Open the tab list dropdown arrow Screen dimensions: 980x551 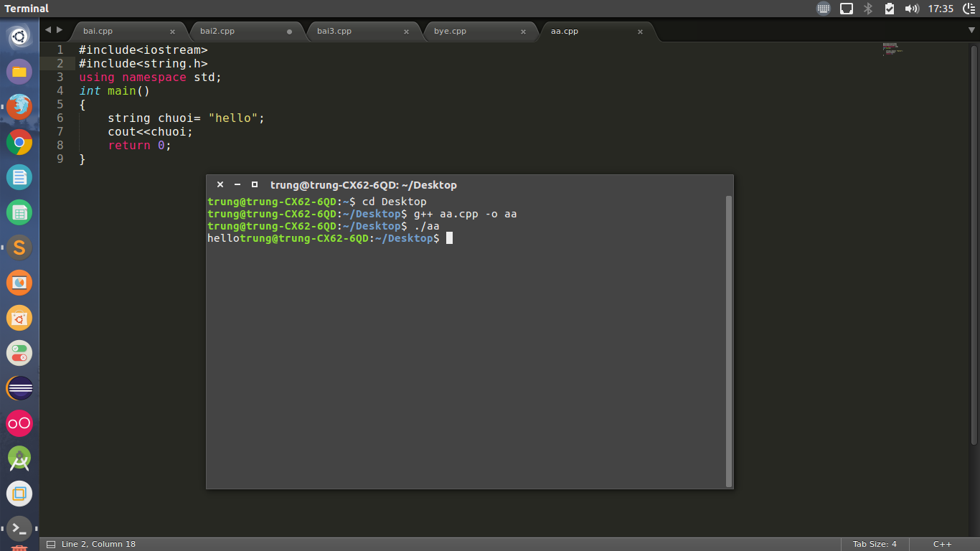coord(971,30)
